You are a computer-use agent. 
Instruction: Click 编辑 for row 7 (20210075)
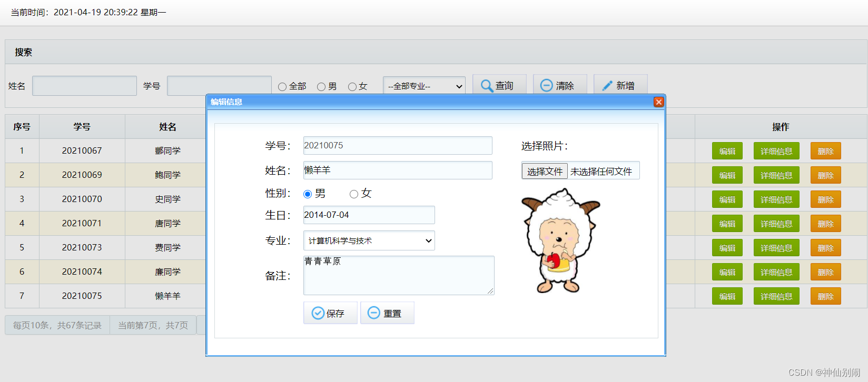pos(727,296)
